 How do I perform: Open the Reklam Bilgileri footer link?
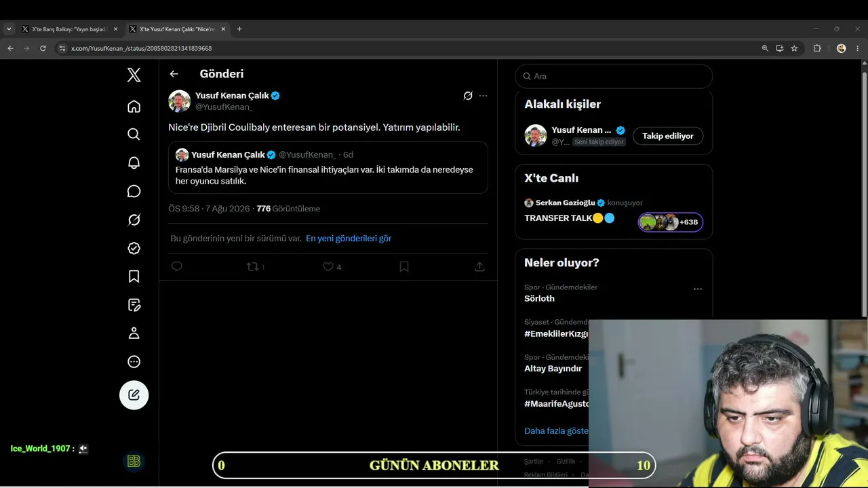tap(546, 475)
